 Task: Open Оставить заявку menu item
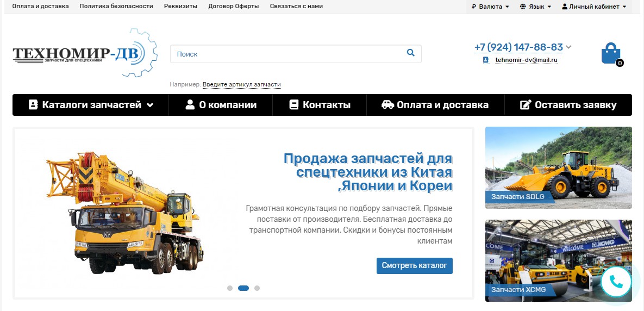coord(568,105)
